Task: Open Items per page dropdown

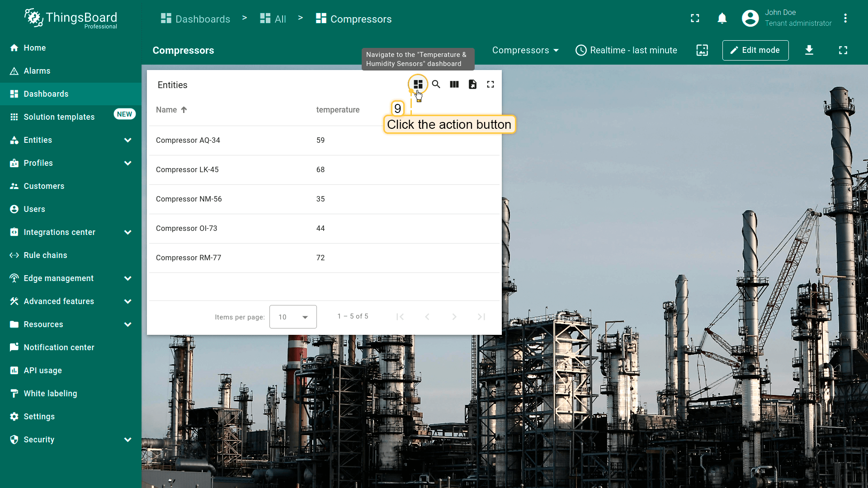Action: (293, 317)
